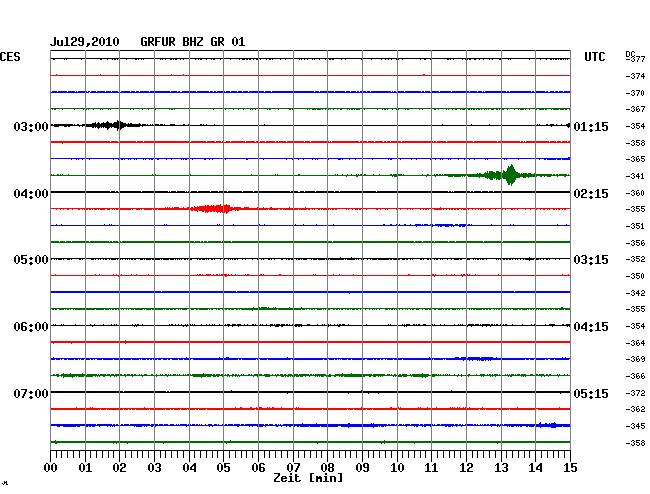Viewport: 650px width, 494px height.
Task: Click the DC offset value -360
Action: (x=635, y=193)
